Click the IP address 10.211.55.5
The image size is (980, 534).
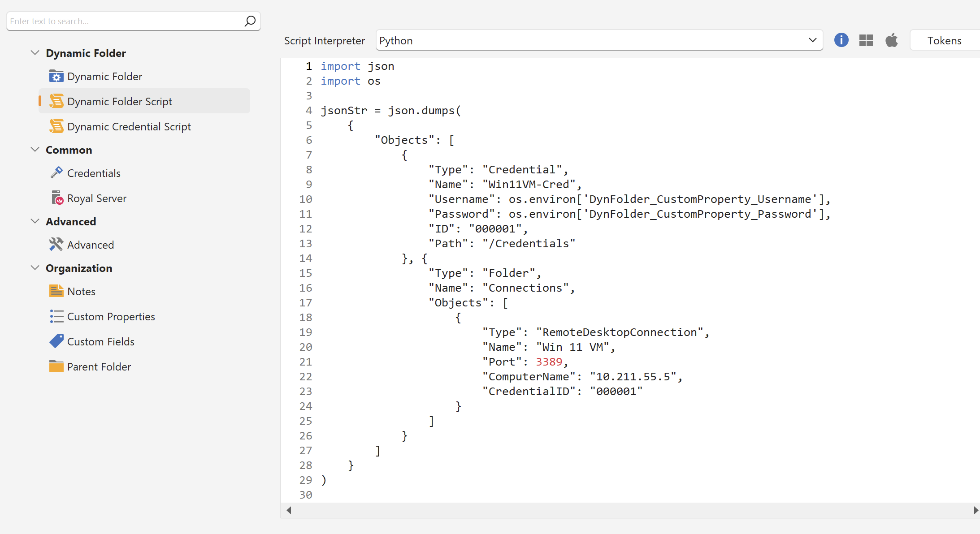click(x=633, y=377)
